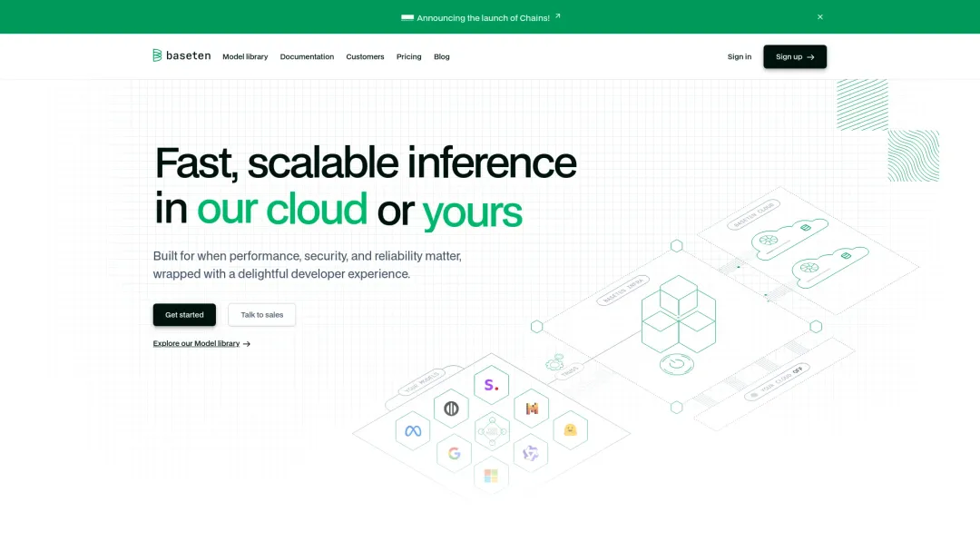The image size is (980, 552).
Task: Click the Microsoft logo hexagon
Action: pos(491,476)
